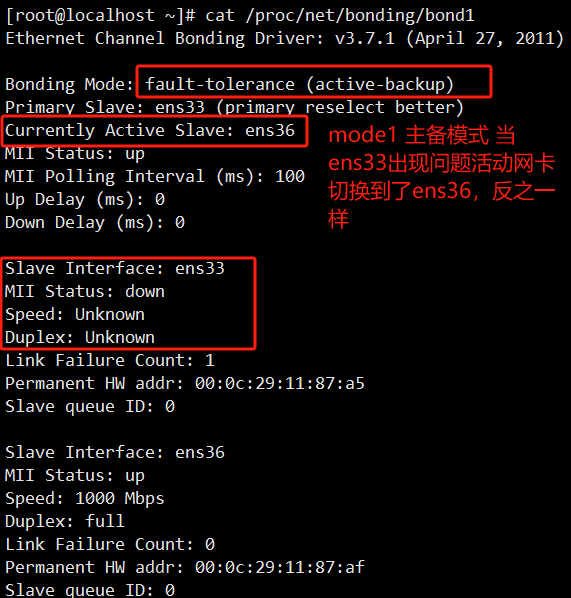The height and width of the screenshot is (598, 571).
Task: Click the Speed: Unknown line
Action: (x=75, y=315)
